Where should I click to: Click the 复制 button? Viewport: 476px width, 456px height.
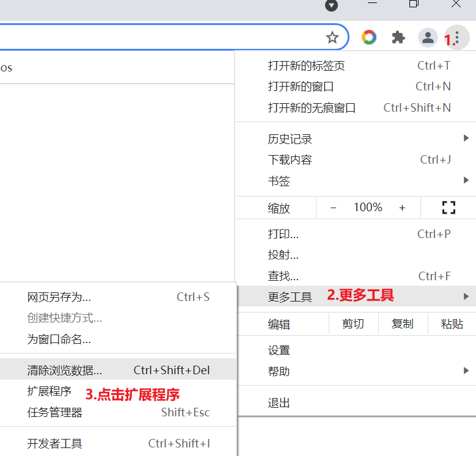click(x=403, y=324)
